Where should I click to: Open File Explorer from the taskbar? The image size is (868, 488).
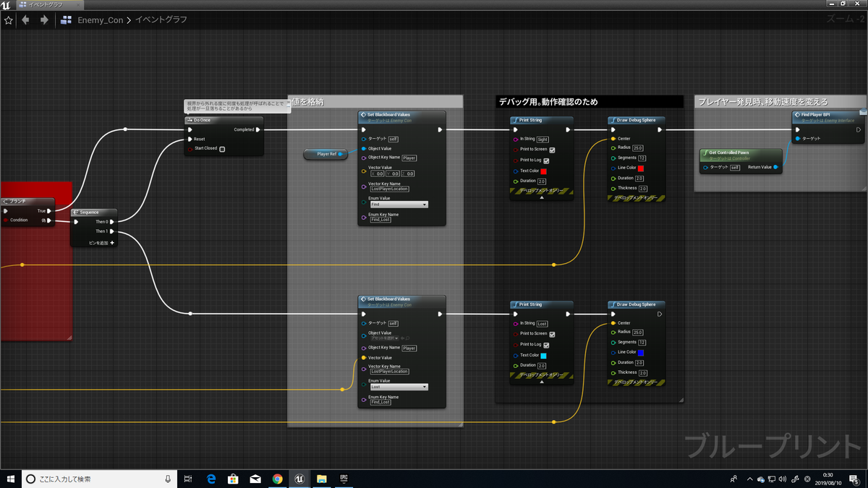pos(321,479)
